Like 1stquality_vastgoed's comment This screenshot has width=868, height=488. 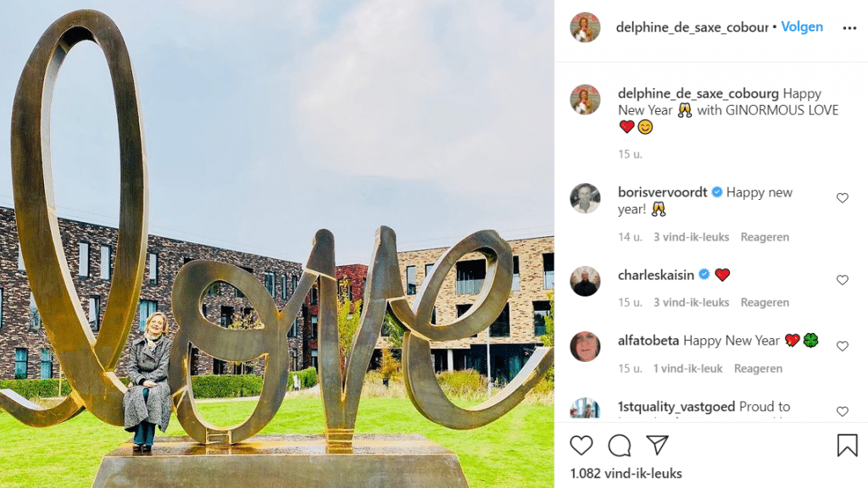(842, 412)
